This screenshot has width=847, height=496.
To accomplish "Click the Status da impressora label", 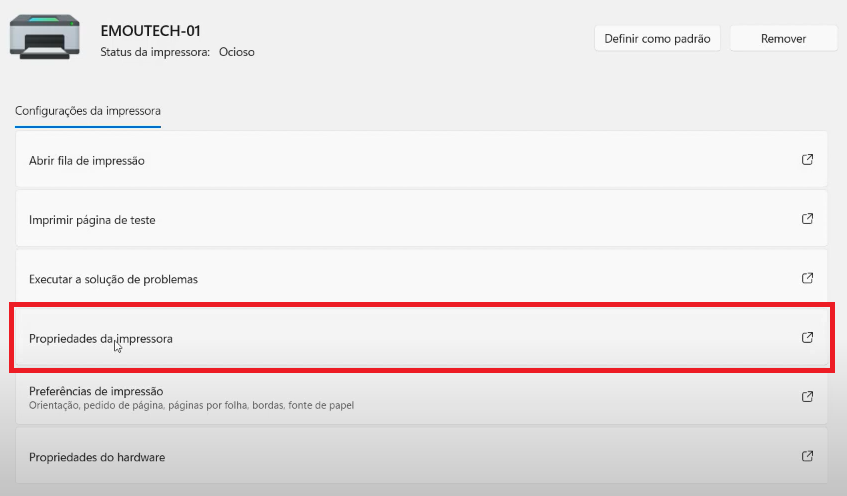I will [155, 52].
